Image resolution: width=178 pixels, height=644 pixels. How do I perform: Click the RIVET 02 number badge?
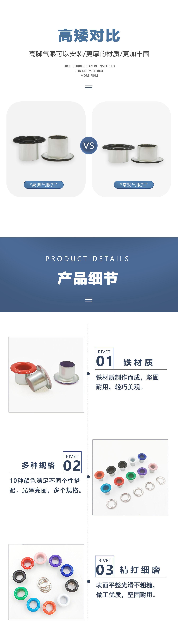[72, 462]
